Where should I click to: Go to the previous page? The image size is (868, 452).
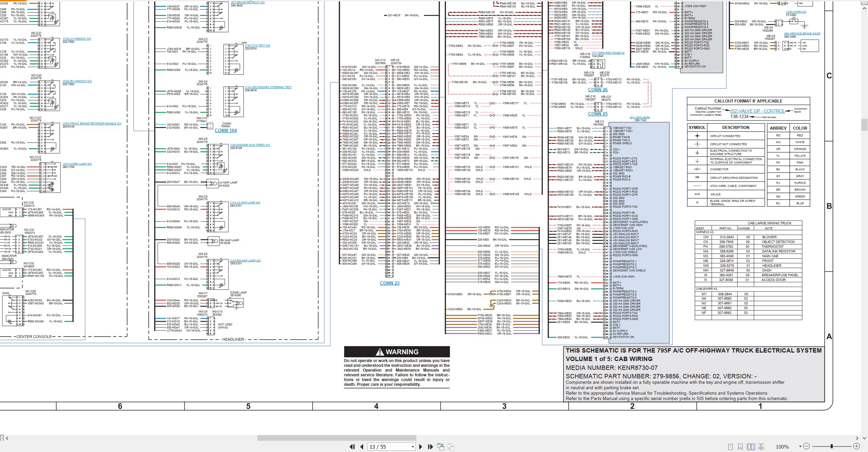(362, 447)
